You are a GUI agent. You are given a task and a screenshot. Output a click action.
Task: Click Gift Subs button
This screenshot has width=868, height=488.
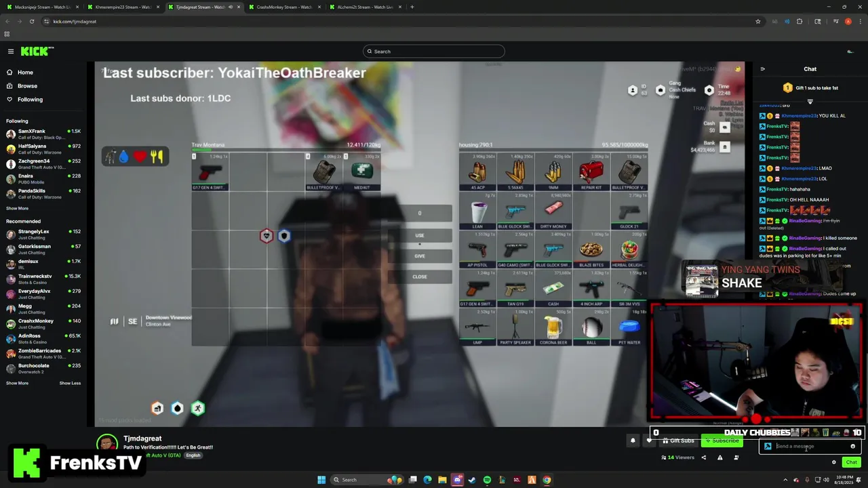click(678, 441)
